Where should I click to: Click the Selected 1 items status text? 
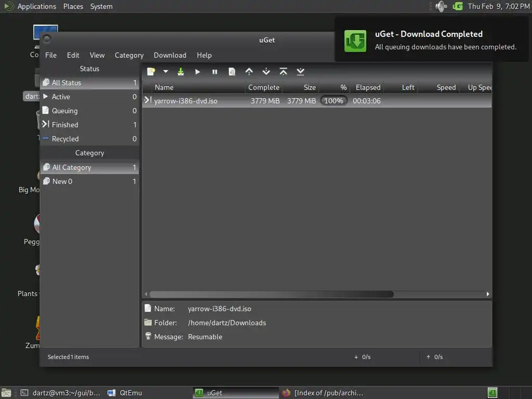[68, 357]
